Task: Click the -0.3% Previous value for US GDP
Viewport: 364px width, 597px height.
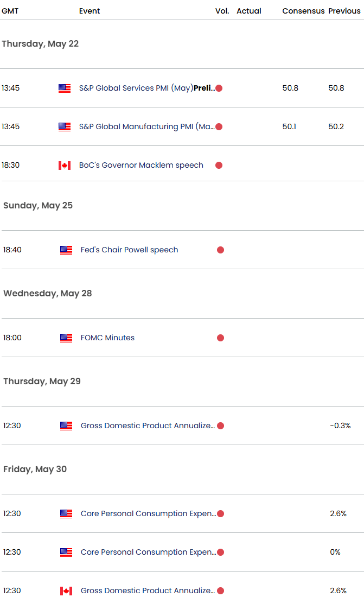Action: 340,425
